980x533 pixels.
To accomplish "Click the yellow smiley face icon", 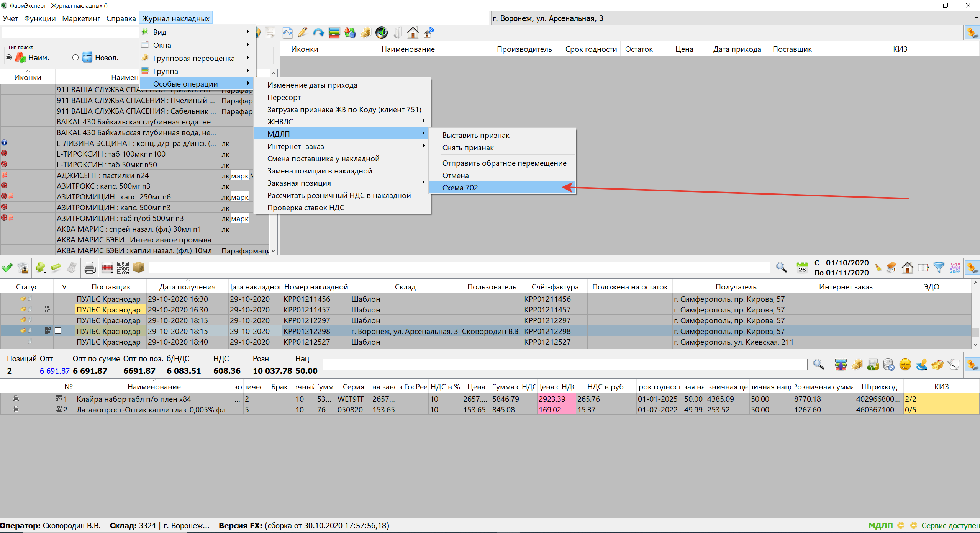I will pyautogui.click(x=905, y=365).
